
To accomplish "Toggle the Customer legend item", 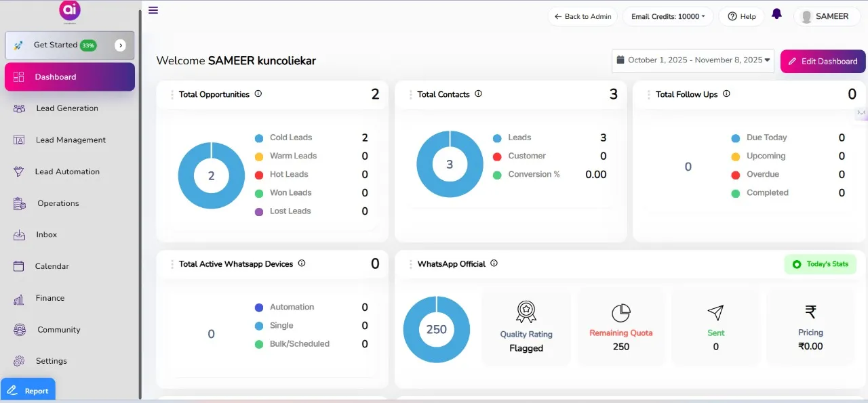I will coord(526,156).
